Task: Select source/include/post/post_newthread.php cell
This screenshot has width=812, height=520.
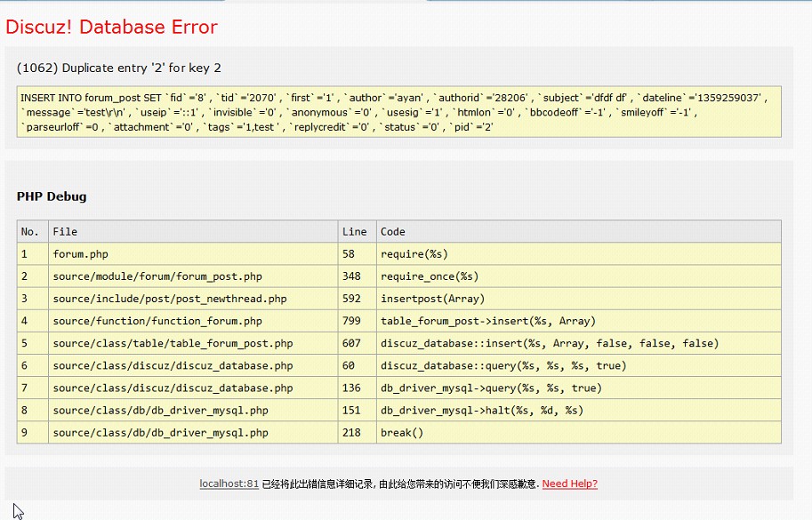Action: (x=193, y=299)
